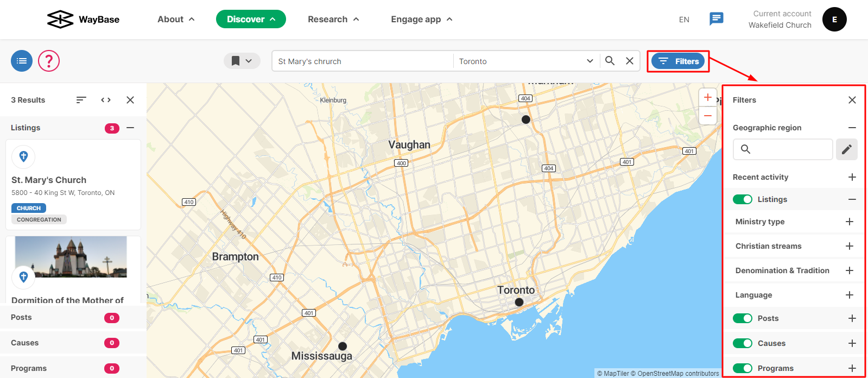This screenshot has height=378, width=868.
Task: Open the bookmark saved searches dropdown
Action: tap(242, 61)
